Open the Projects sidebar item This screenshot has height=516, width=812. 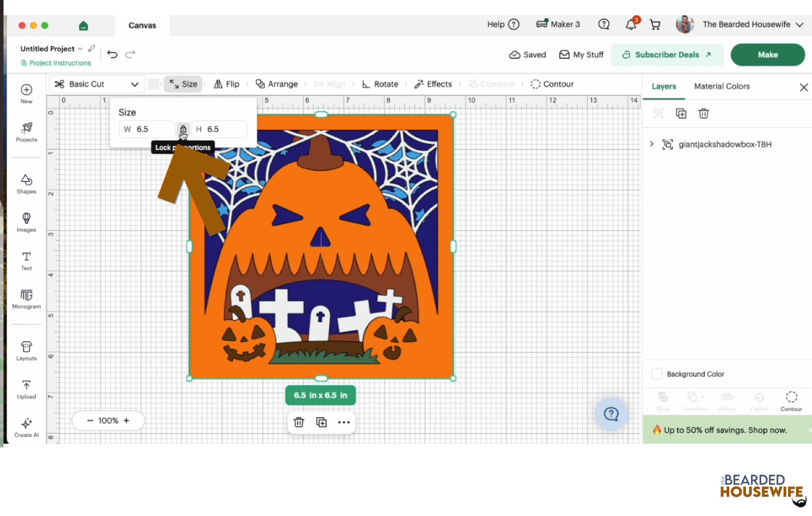click(x=26, y=132)
